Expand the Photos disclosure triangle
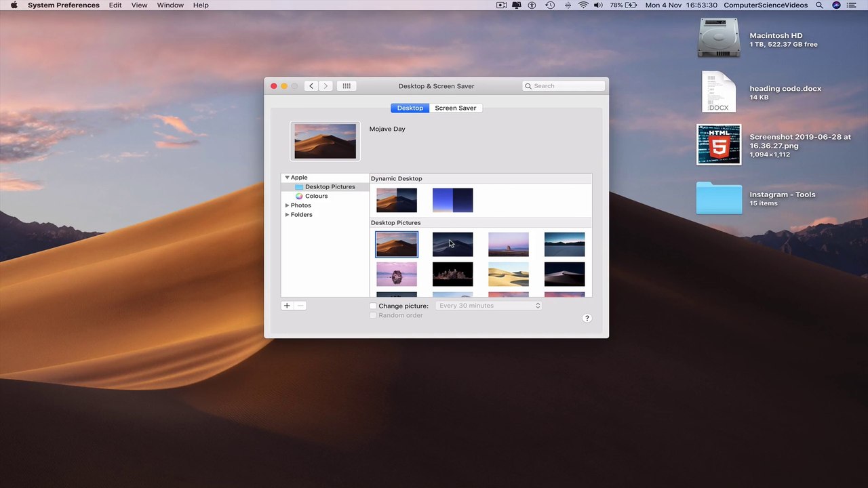868x488 pixels. 287,205
